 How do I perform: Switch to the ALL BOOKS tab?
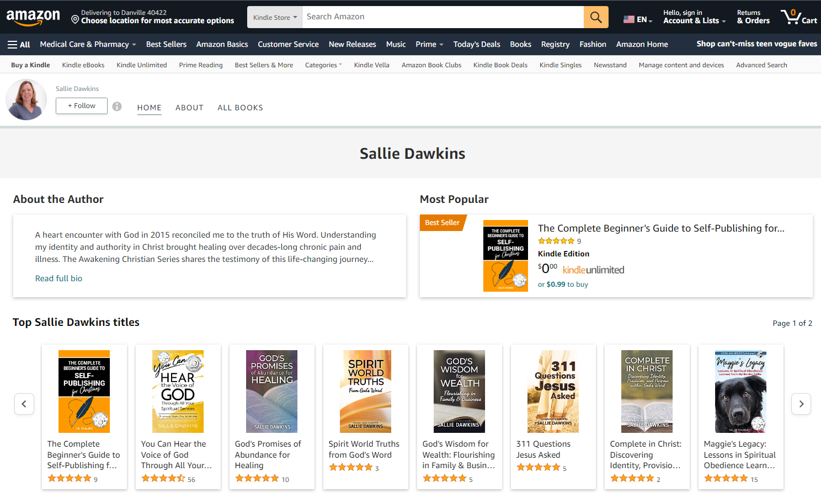coord(240,108)
